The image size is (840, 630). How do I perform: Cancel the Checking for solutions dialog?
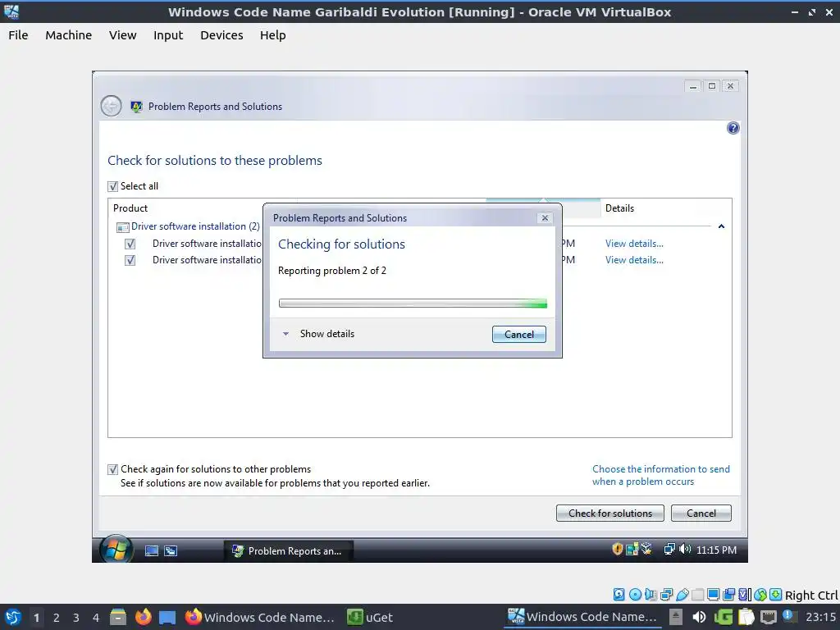pyautogui.click(x=519, y=335)
